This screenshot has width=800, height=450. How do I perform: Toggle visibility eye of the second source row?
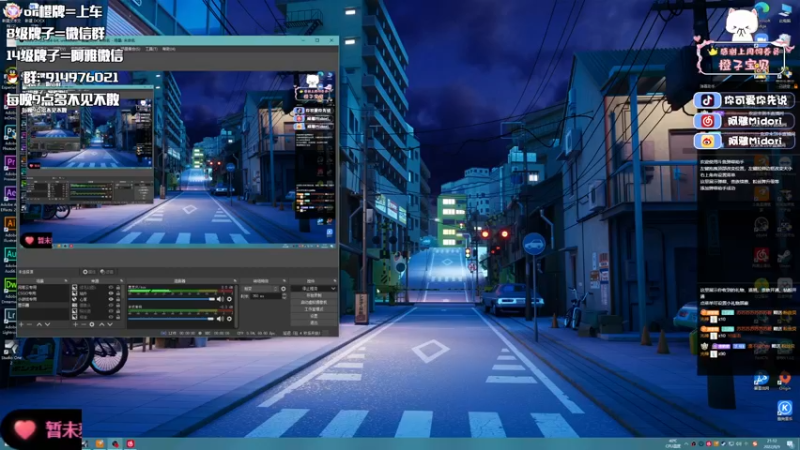(111, 293)
